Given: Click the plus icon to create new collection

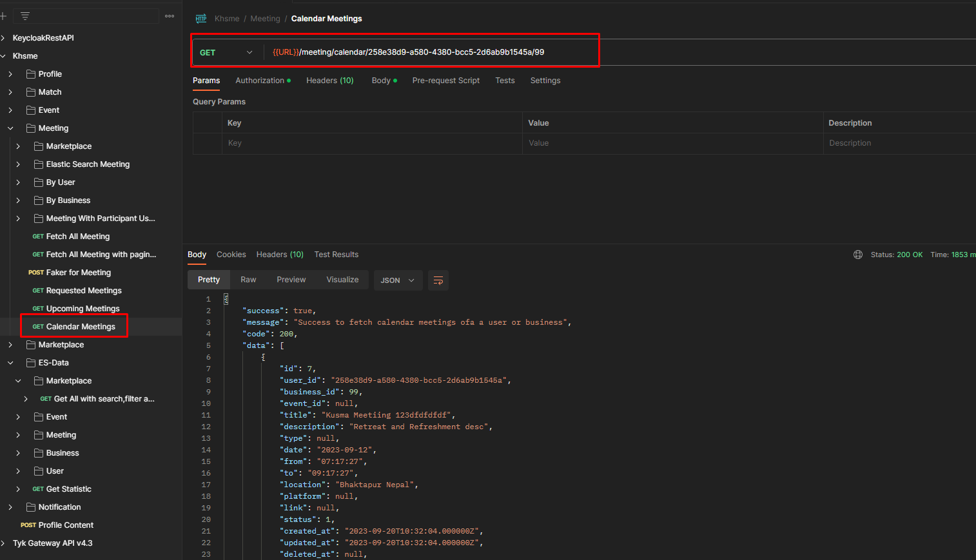Looking at the screenshot, I should 3,15.
